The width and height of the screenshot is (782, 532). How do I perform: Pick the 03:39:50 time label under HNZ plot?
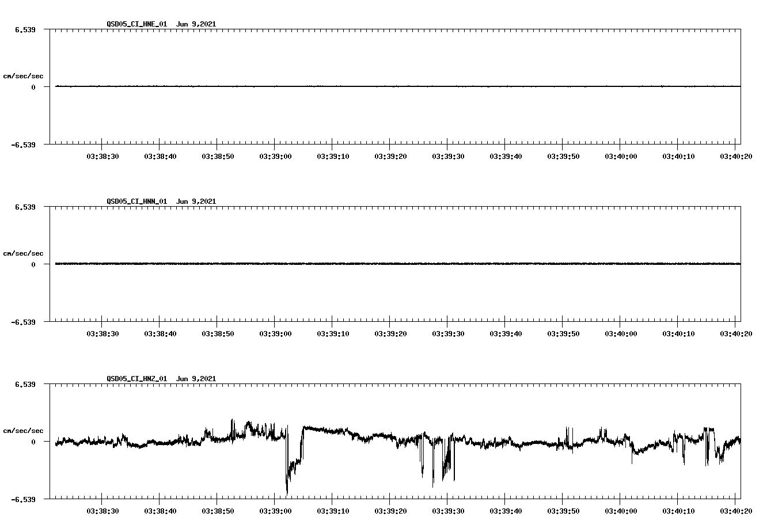pos(563,511)
